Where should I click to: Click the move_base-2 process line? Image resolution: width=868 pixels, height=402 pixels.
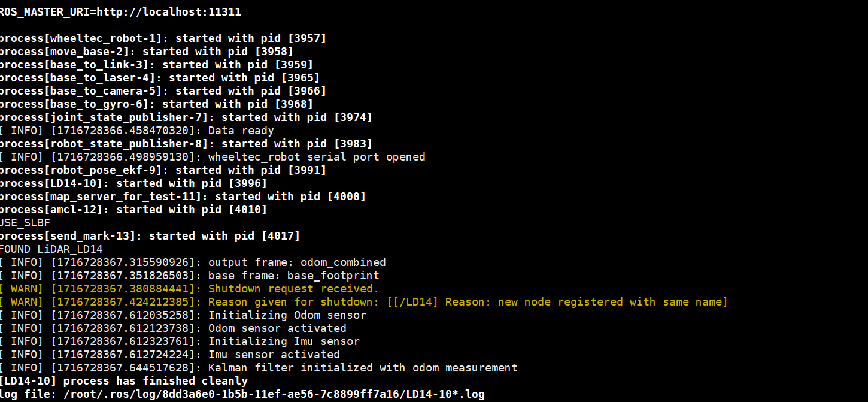pos(147,52)
